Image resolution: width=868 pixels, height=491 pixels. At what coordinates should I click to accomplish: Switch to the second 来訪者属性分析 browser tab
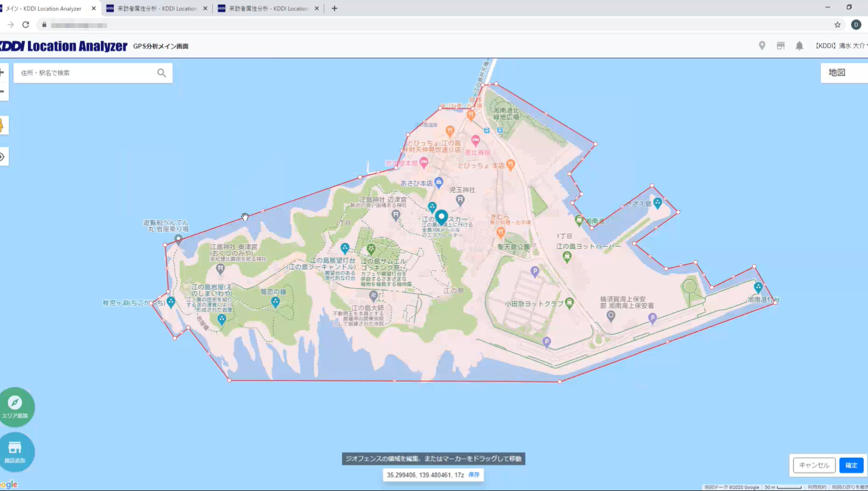pyautogui.click(x=268, y=9)
